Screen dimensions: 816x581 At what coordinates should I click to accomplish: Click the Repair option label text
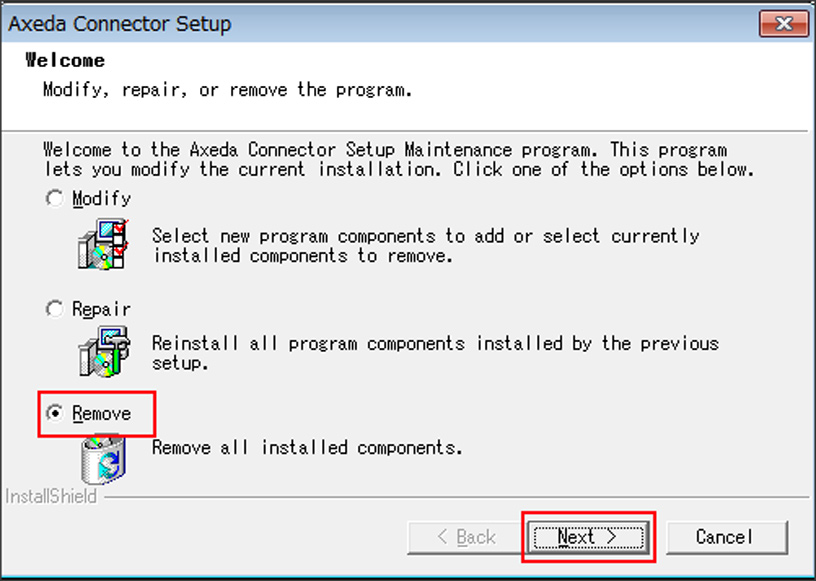(101, 309)
